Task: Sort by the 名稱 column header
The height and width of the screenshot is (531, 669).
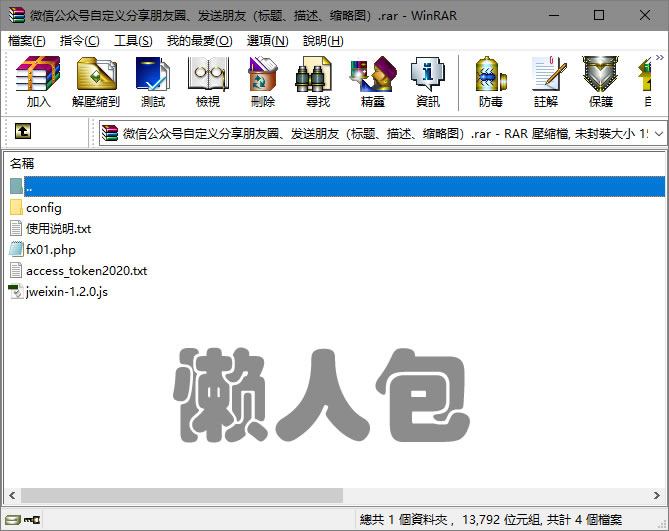Action: pos(22,163)
